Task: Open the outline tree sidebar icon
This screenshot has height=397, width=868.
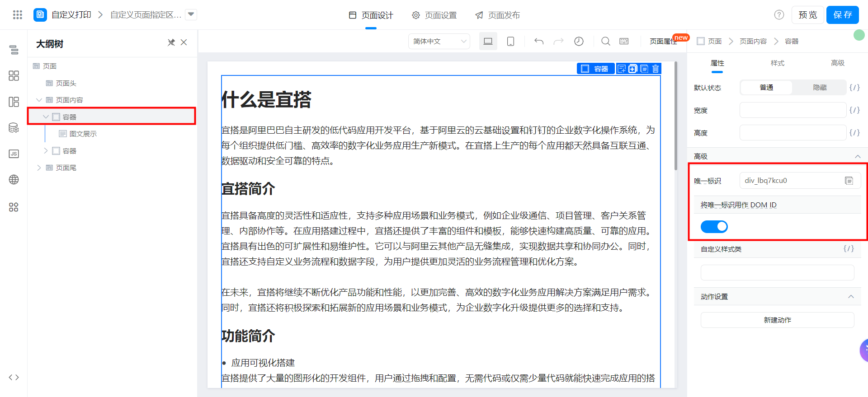Action: [14, 50]
